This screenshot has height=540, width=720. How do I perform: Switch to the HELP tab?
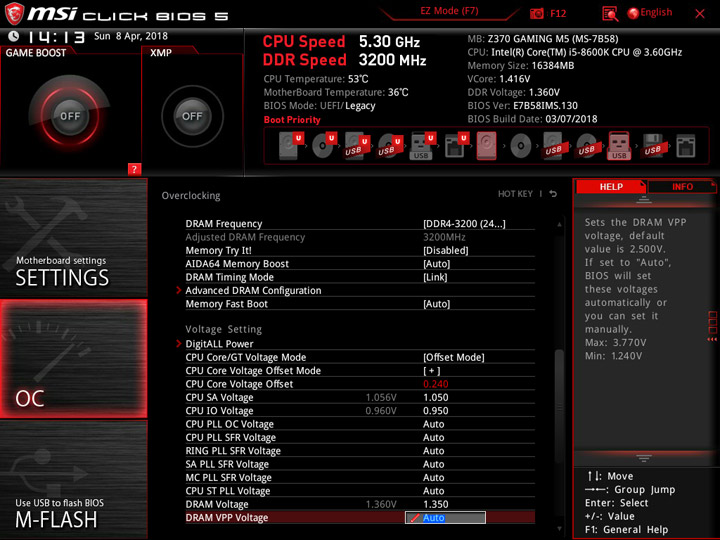click(611, 187)
